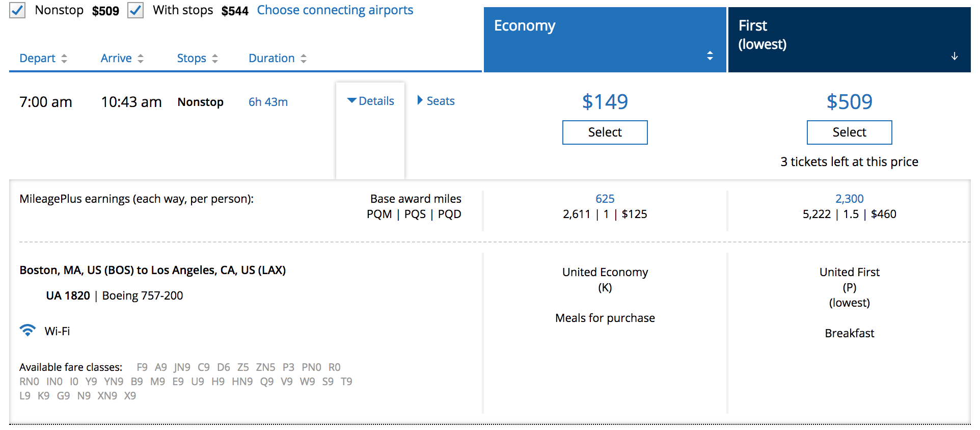The height and width of the screenshot is (430, 980).
Task: Uncheck the Nonstop filter checkbox
Action: coord(17,10)
